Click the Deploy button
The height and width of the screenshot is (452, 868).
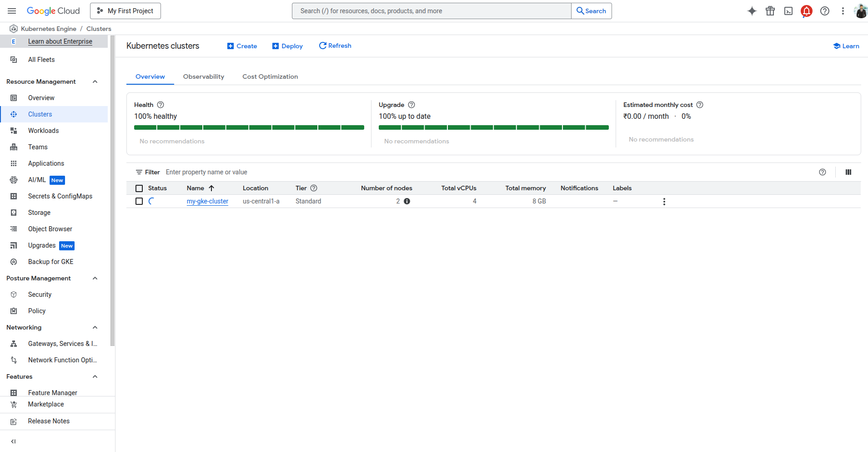tap(287, 46)
